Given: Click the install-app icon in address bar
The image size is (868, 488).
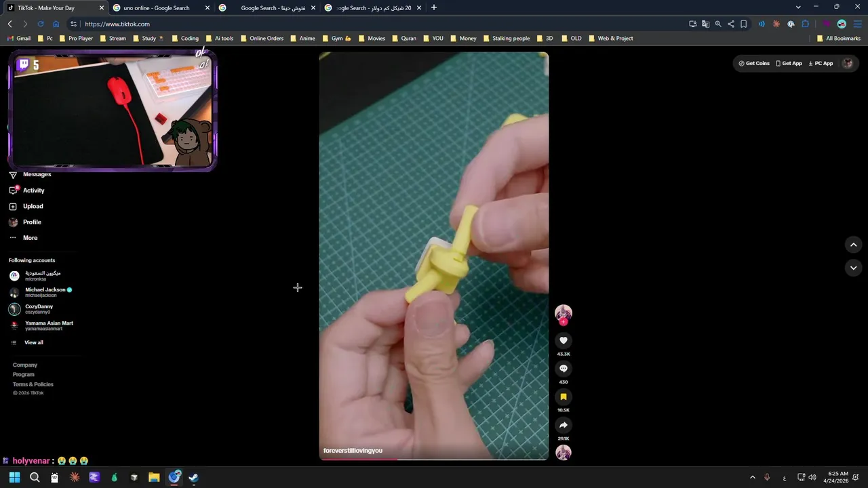Looking at the screenshot, I should 692,24.
